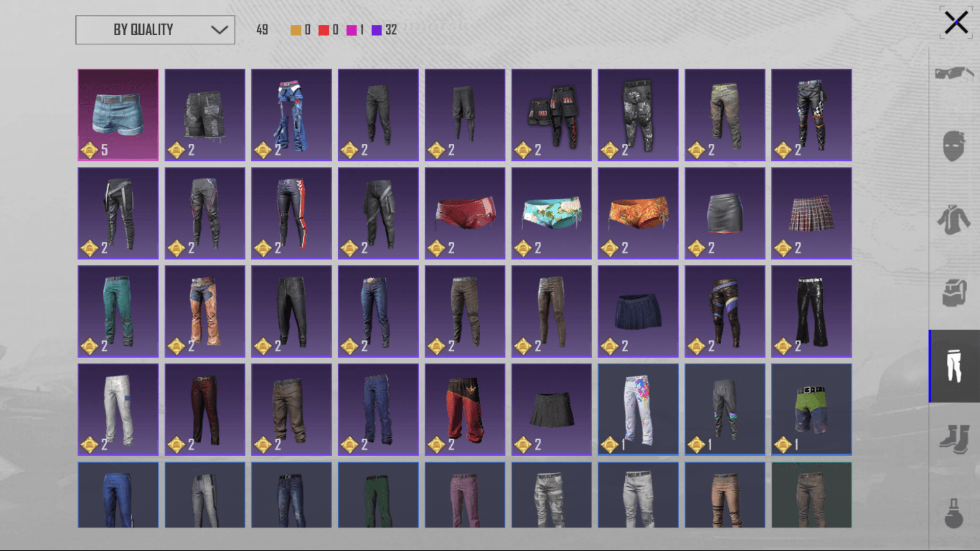The height and width of the screenshot is (551, 980).
Task: Open the grenade category icon
Action: click(x=953, y=513)
